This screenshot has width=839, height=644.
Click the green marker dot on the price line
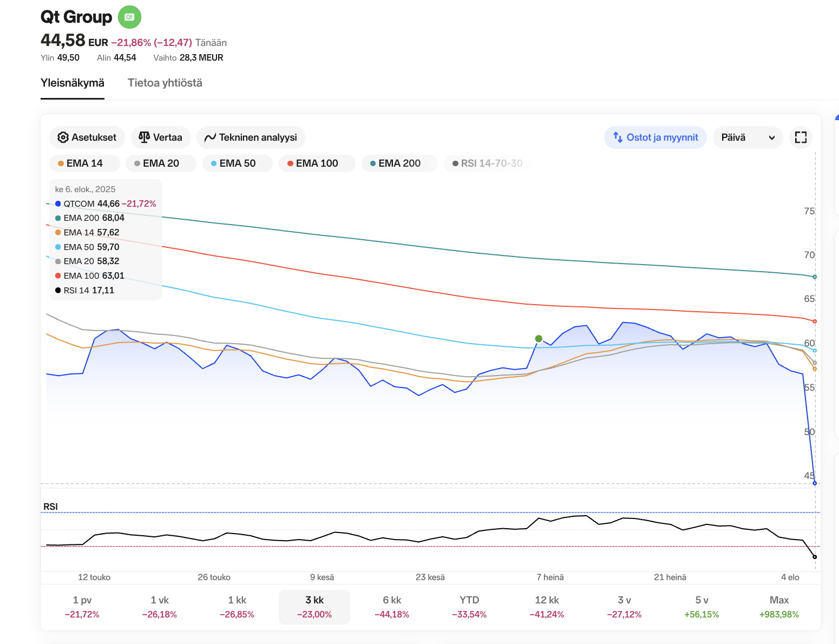(x=539, y=339)
